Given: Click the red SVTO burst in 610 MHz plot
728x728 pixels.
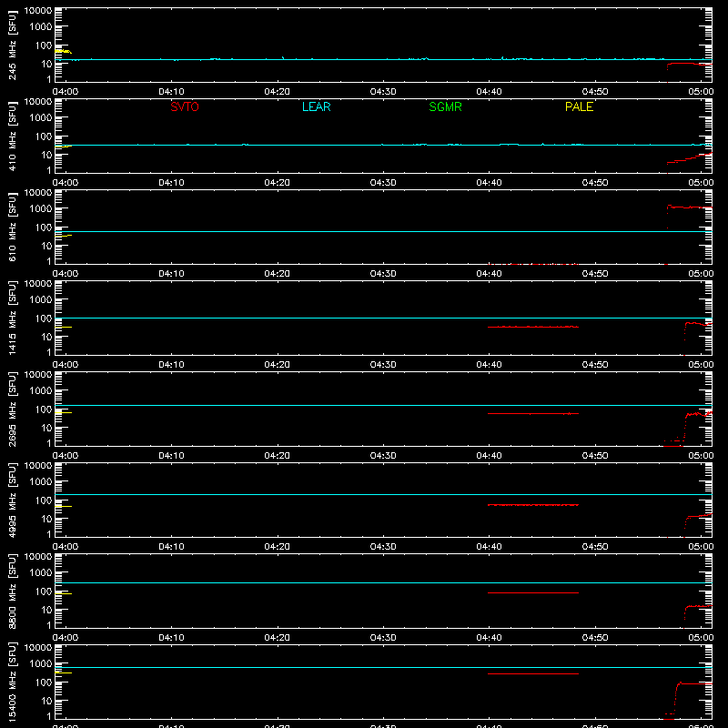Looking at the screenshot, I should coord(690,207).
